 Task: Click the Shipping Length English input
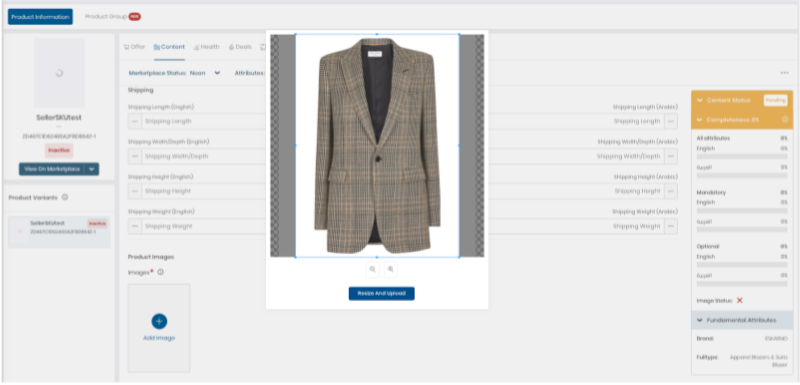[x=204, y=121]
